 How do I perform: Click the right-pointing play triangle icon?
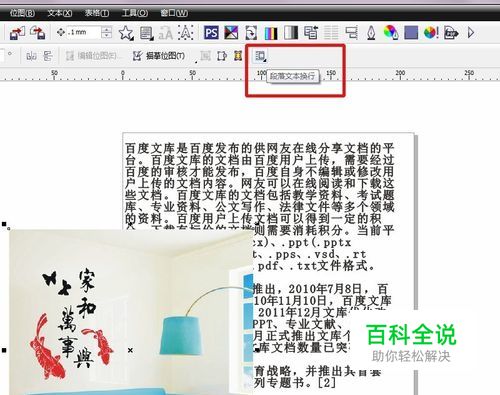tap(471, 33)
